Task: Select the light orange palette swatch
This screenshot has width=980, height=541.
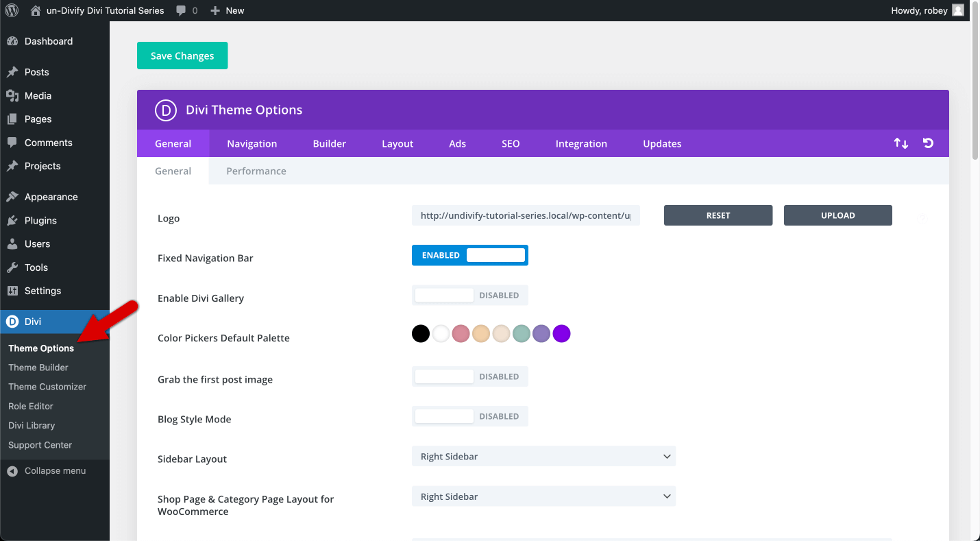Action: click(481, 334)
